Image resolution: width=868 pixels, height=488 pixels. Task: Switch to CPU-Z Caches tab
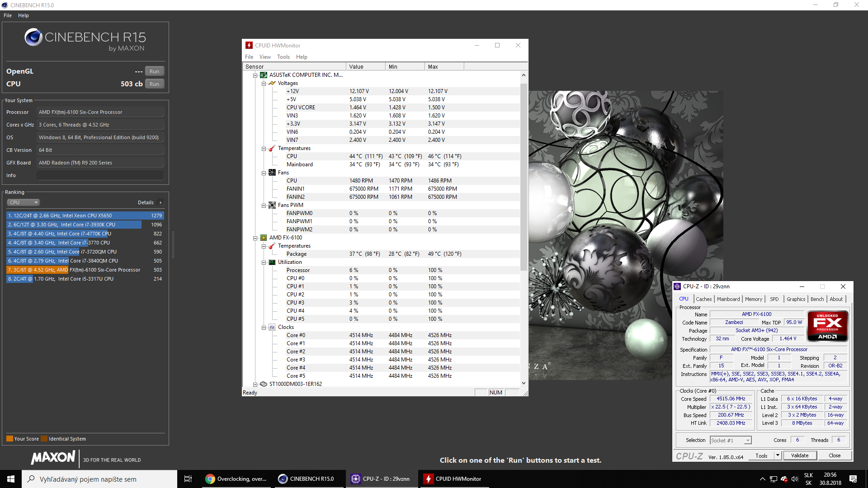(703, 299)
